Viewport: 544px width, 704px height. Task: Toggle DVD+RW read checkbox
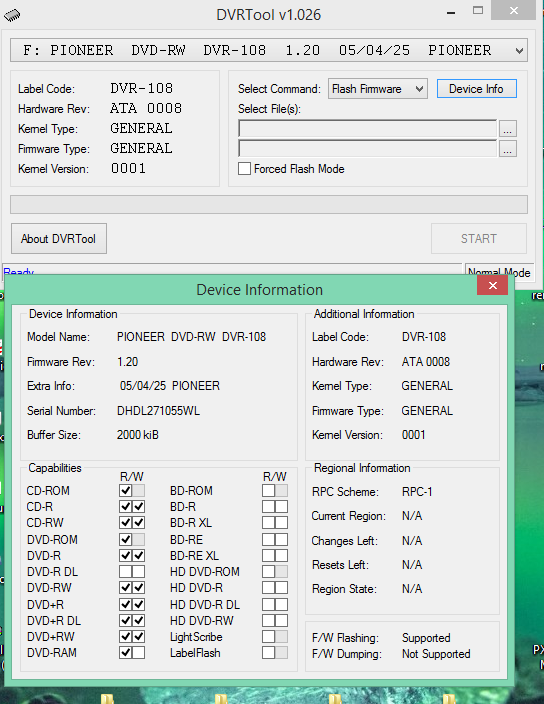click(126, 637)
